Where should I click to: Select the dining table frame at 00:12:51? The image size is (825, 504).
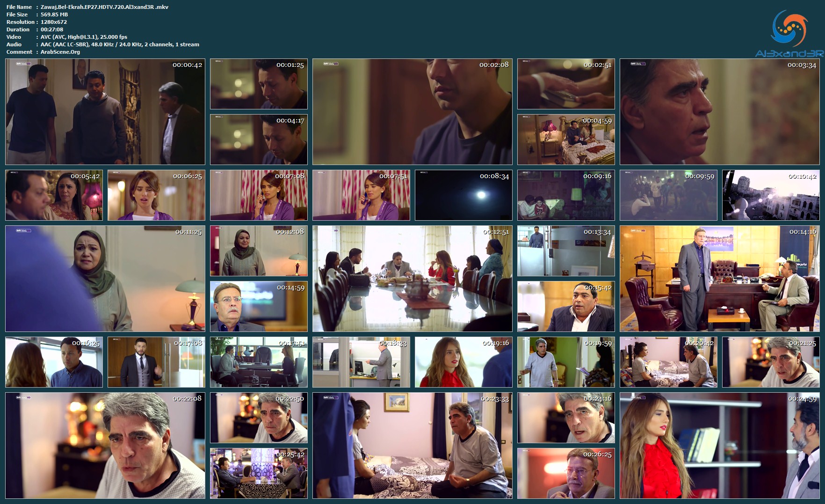tap(412, 279)
